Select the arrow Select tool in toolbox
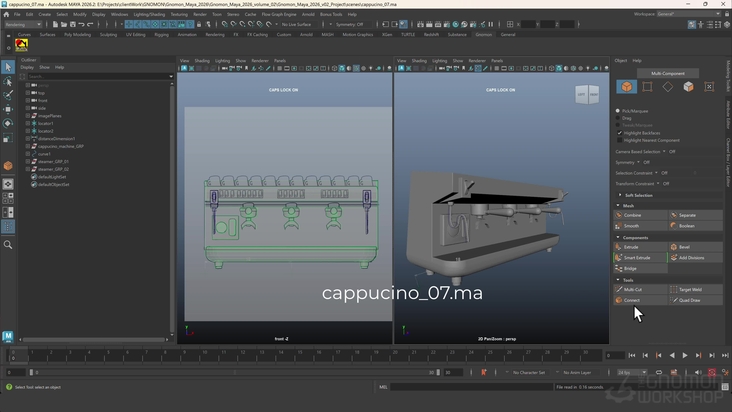Viewport: 732px width, 412px height. [x=8, y=68]
